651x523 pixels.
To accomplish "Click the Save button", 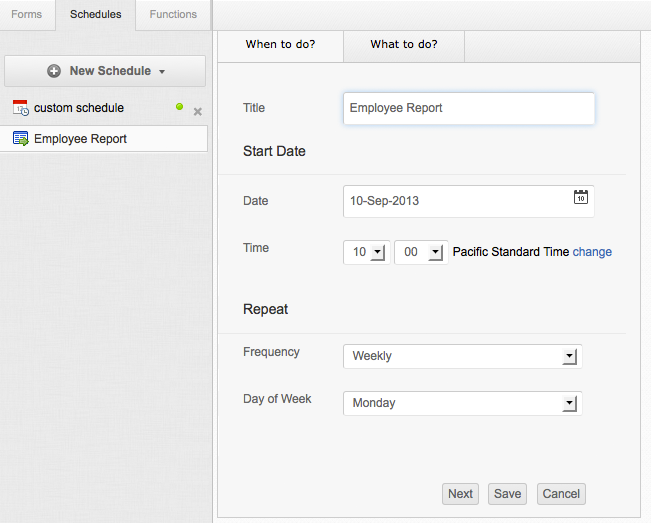I will (x=507, y=494).
